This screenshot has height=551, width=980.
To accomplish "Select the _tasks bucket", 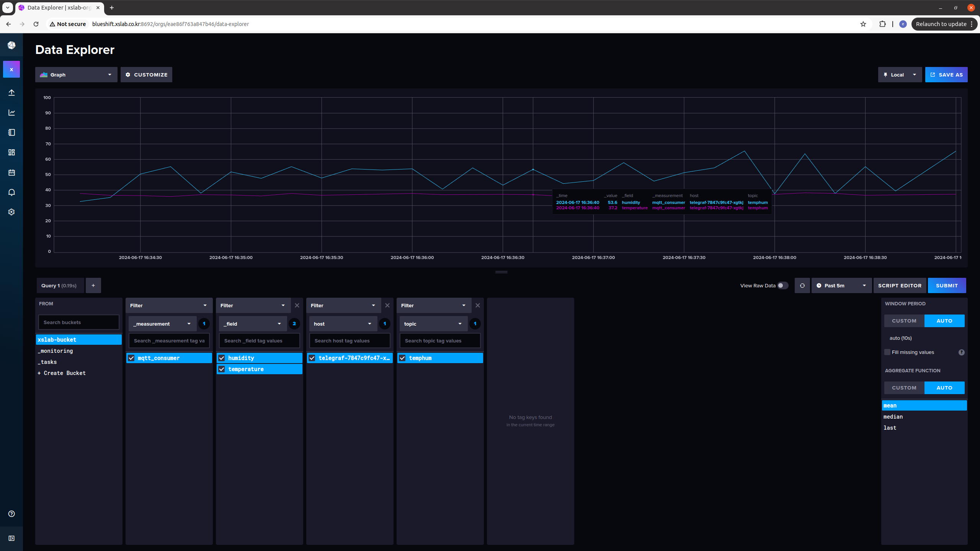I will [78, 362].
